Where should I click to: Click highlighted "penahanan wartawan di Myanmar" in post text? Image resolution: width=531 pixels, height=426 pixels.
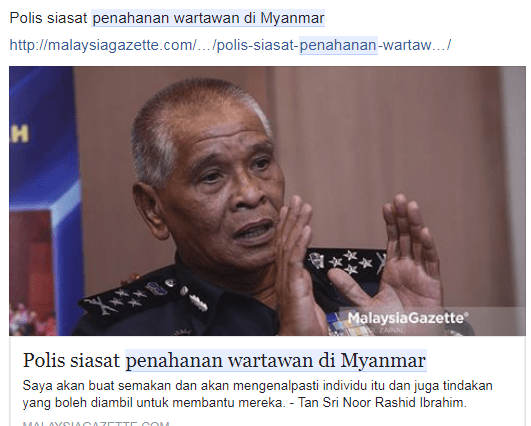tap(208, 18)
